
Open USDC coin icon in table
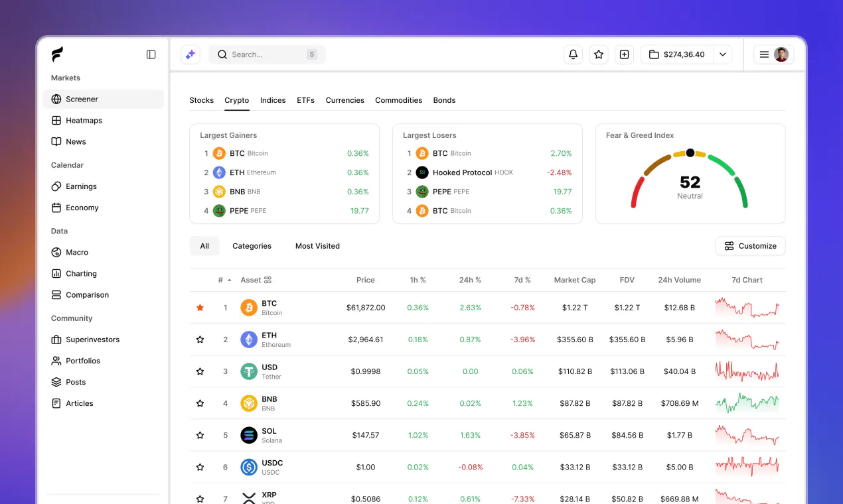click(249, 467)
